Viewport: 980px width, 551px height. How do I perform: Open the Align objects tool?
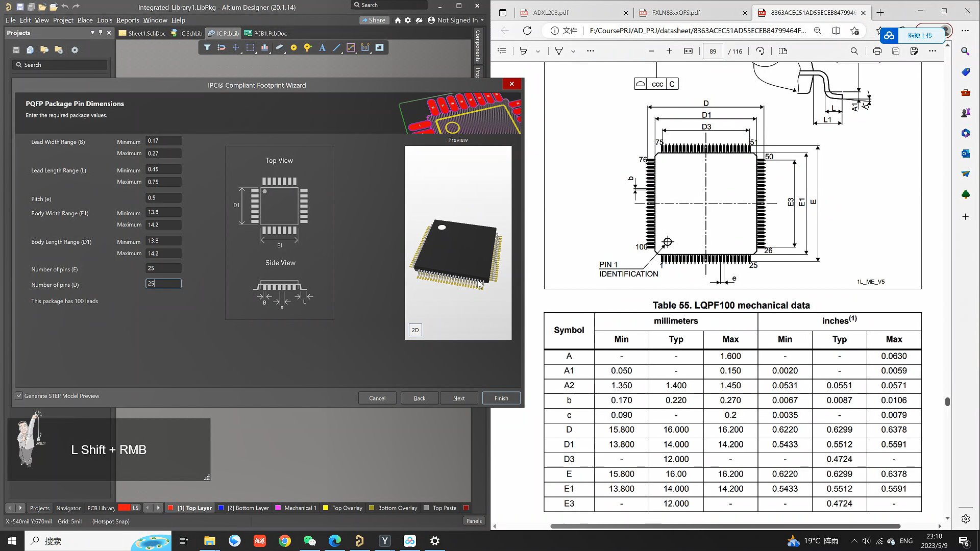coord(264,47)
